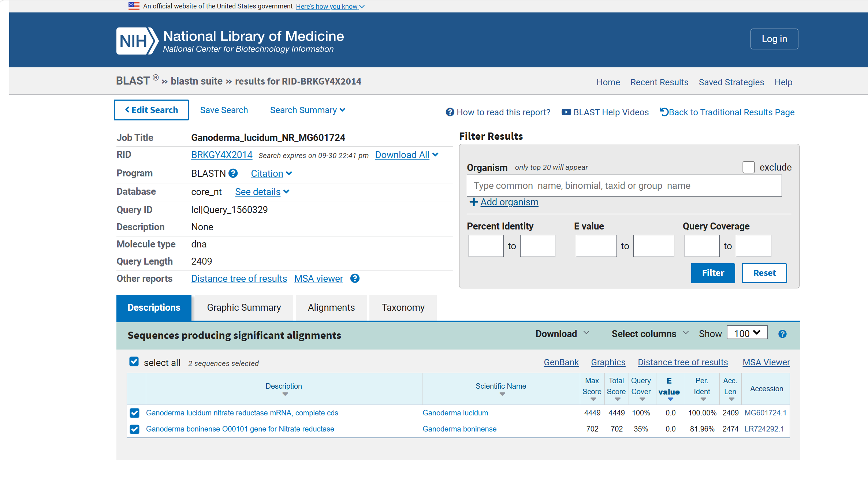Click the E value sort arrow
This screenshot has height=478, width=868.
670,399
